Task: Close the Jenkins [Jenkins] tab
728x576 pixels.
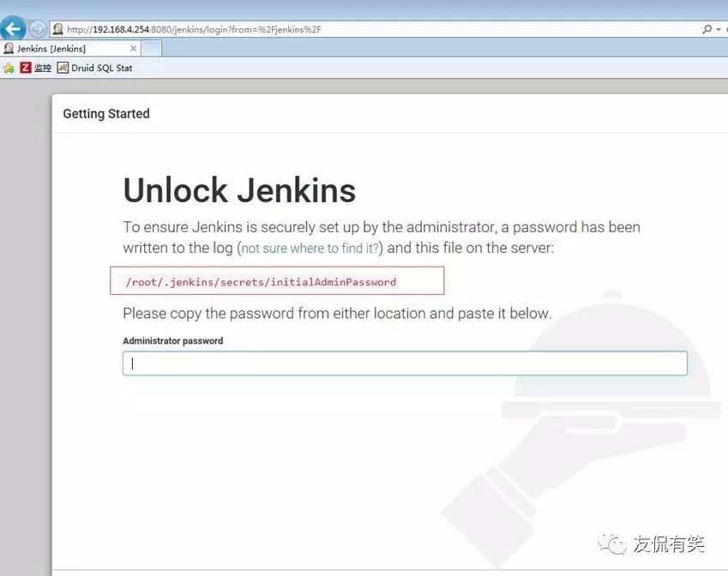Action: pos(133,48)
